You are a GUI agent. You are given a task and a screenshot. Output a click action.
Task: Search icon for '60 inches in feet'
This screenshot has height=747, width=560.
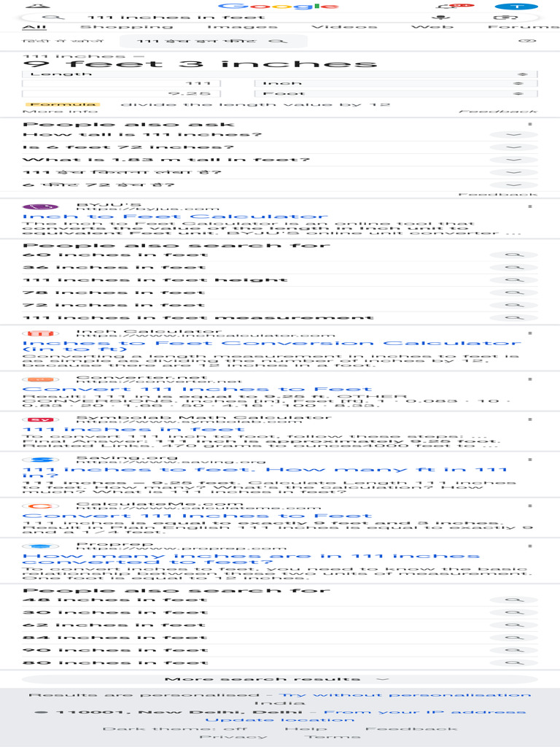514,255
